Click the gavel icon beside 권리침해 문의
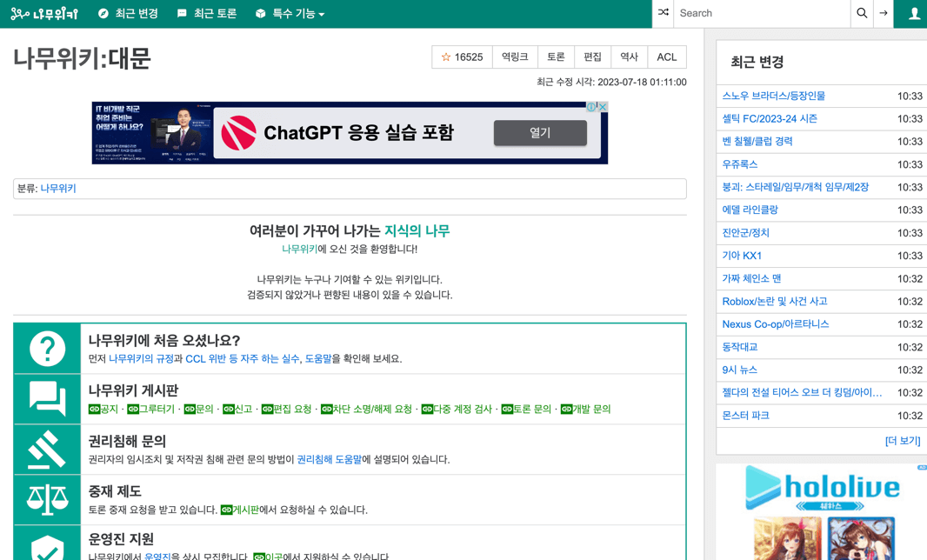927x560 pixels. (47, 449)
